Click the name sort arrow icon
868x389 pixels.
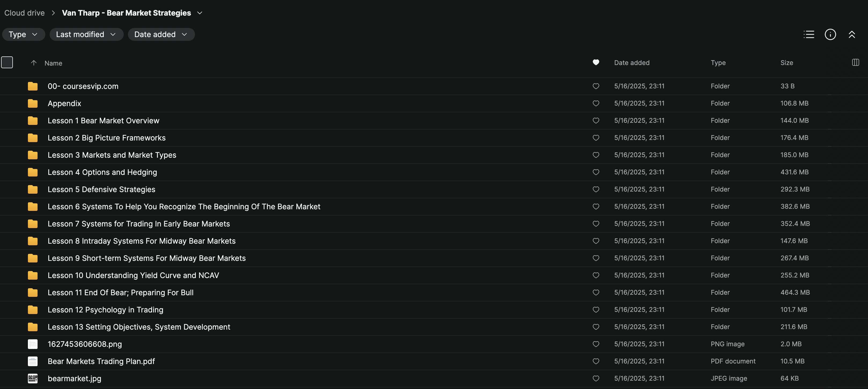pos(34,63)
